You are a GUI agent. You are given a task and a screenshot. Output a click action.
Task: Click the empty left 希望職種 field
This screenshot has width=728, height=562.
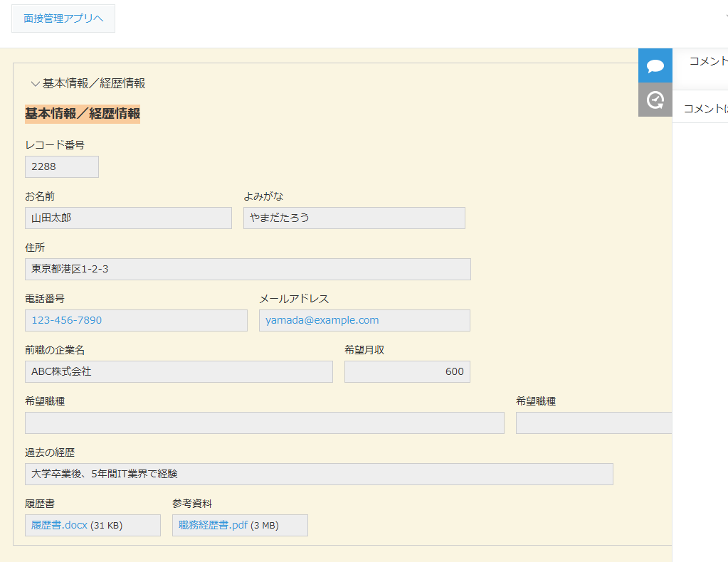264,423
